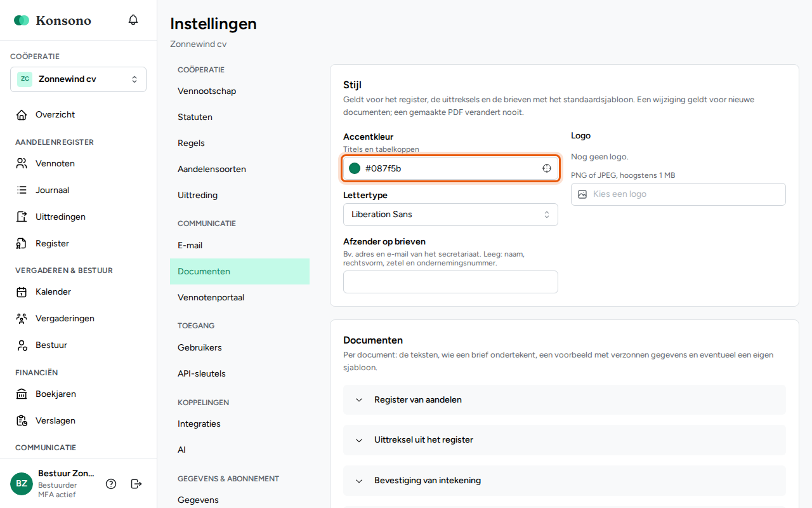Click the Journaal list icon
812x508 pixels.
(22, 190)
